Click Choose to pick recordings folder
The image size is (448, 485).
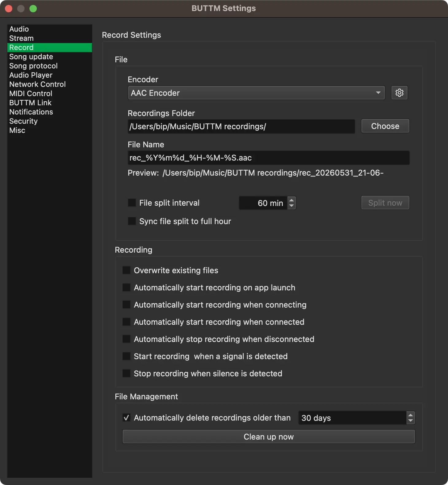(385, 126)
